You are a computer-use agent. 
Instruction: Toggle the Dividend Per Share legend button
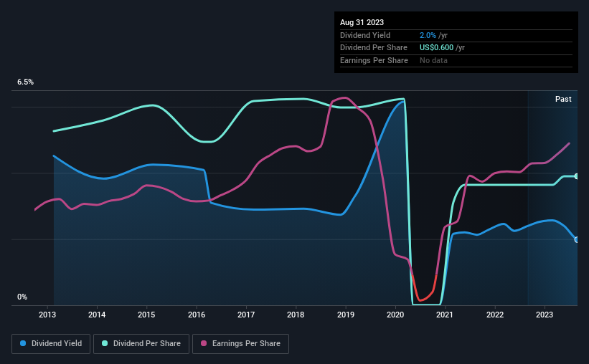coord(141,344)
